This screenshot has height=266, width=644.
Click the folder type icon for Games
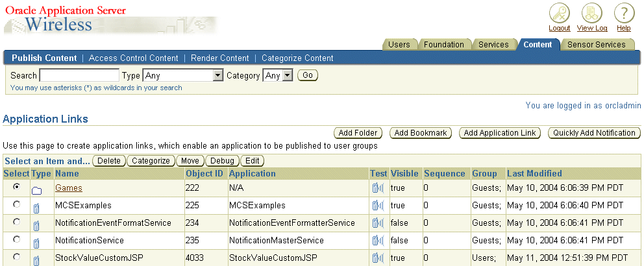coord(37,191)
